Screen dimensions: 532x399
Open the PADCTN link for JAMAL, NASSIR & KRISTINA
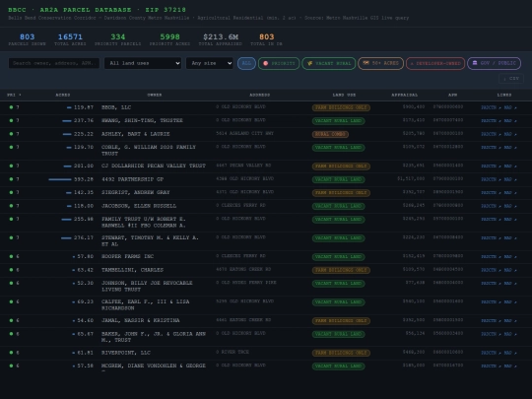click(491, 320)
